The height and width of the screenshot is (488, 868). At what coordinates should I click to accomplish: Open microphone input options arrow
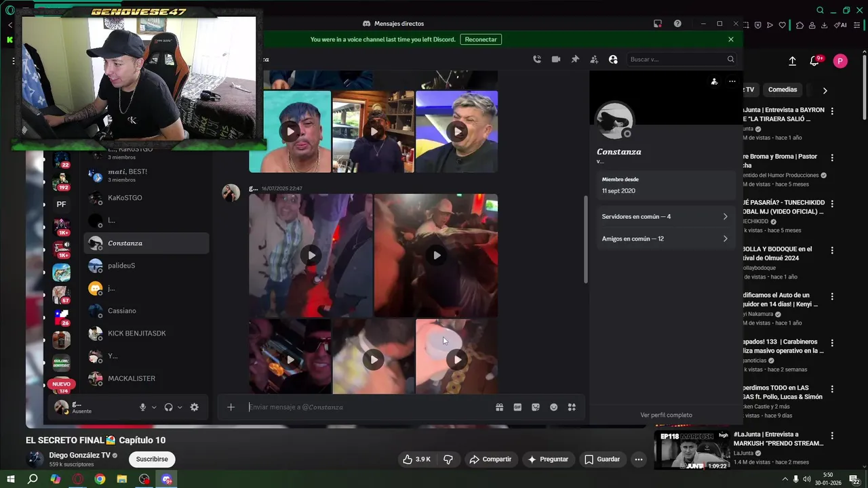click(x=154, y=407)
